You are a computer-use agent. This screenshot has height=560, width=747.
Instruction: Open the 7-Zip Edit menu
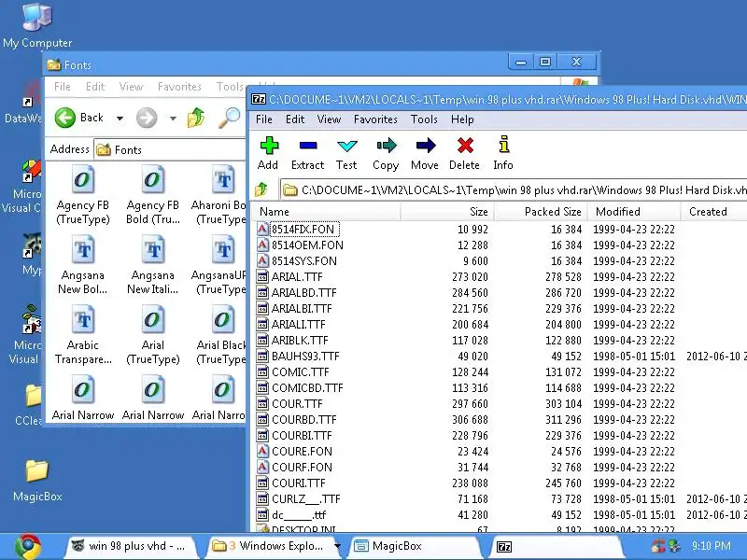pyautogui.click(x=295, y=119)
